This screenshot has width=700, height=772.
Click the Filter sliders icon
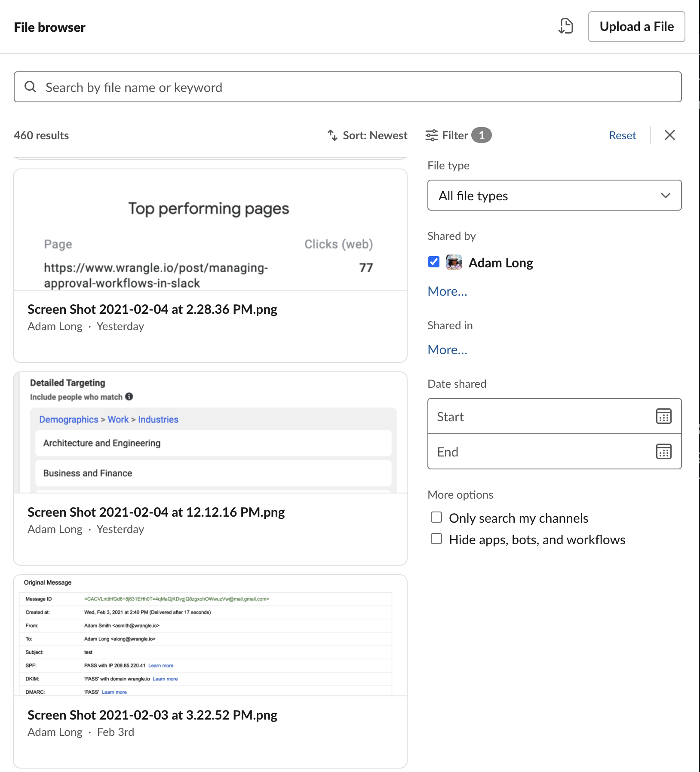click(x=432, y=135)
